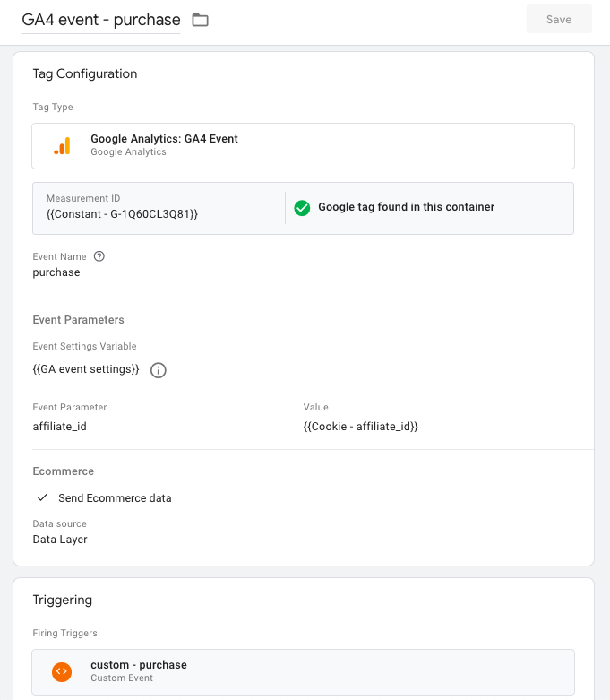
Task: Click the folder icon beside tag name
Action: tap(200, 20)
